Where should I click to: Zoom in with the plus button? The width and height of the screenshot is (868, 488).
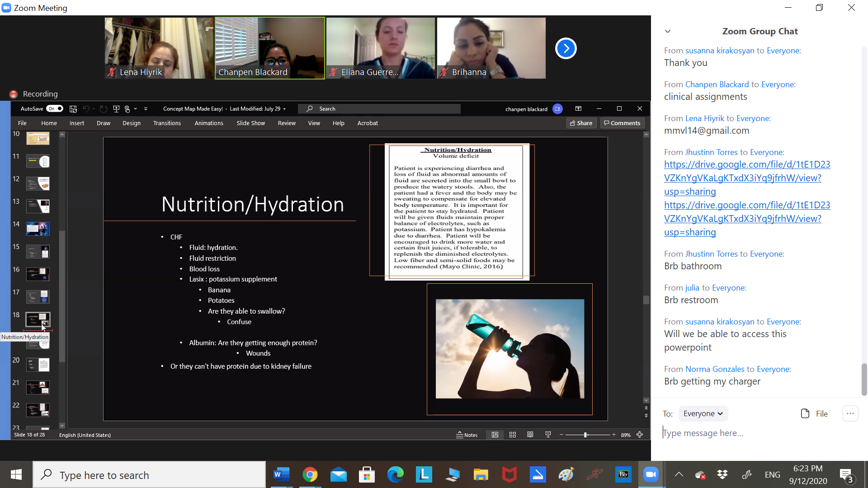pos(614,435)
